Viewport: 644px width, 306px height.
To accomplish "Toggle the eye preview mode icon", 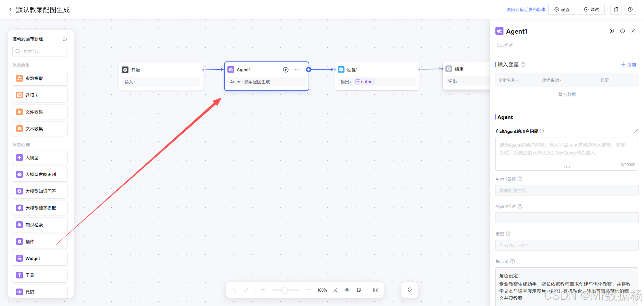I will [347, 290].
